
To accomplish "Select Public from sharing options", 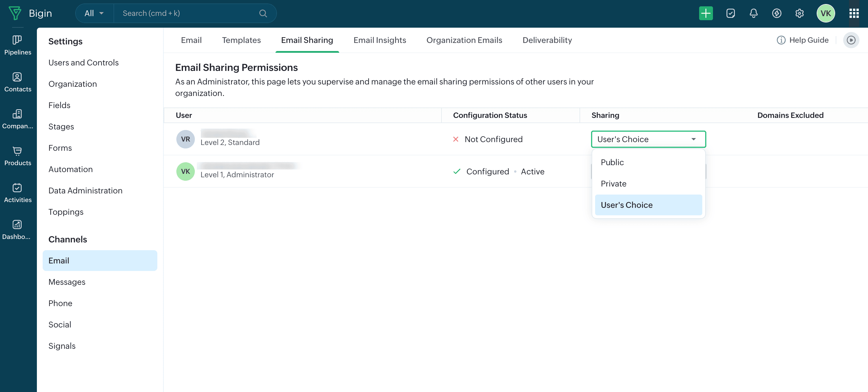I will (x=612, y=163).
